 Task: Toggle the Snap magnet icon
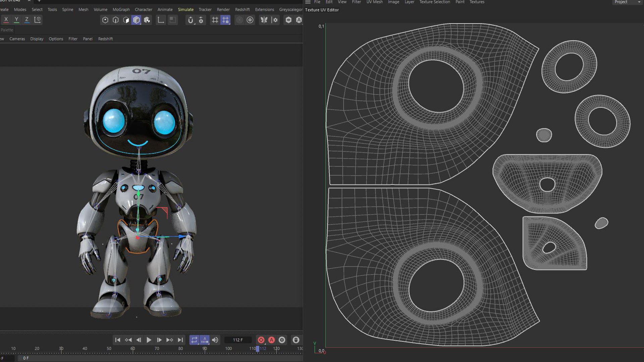191,20
